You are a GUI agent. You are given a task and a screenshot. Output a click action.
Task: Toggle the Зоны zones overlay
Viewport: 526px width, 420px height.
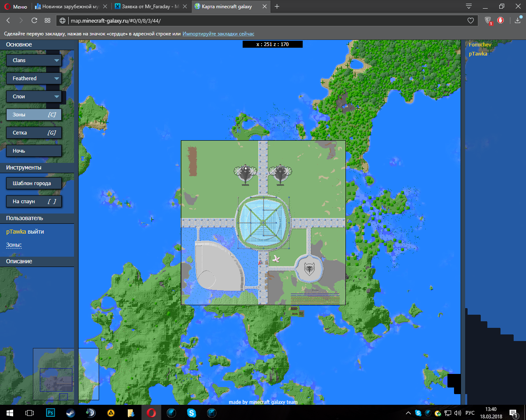tap(34, 115)
